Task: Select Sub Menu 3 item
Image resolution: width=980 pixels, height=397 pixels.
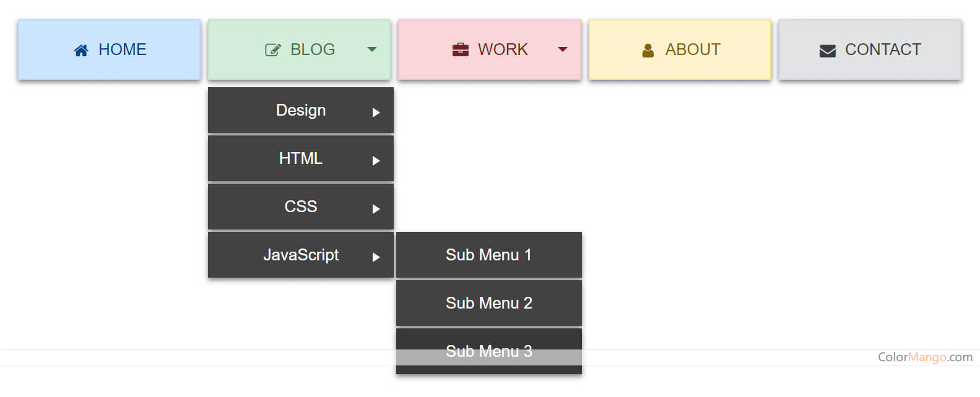Action: 488,351
